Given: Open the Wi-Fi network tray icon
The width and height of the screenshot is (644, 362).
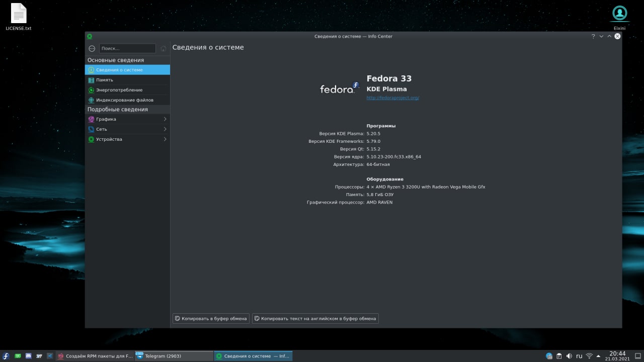Looking at the screenshot, I should [589, 356].
